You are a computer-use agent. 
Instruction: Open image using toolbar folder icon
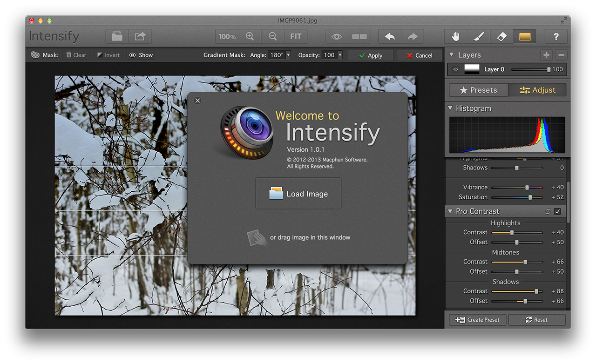tap(117, 36)
